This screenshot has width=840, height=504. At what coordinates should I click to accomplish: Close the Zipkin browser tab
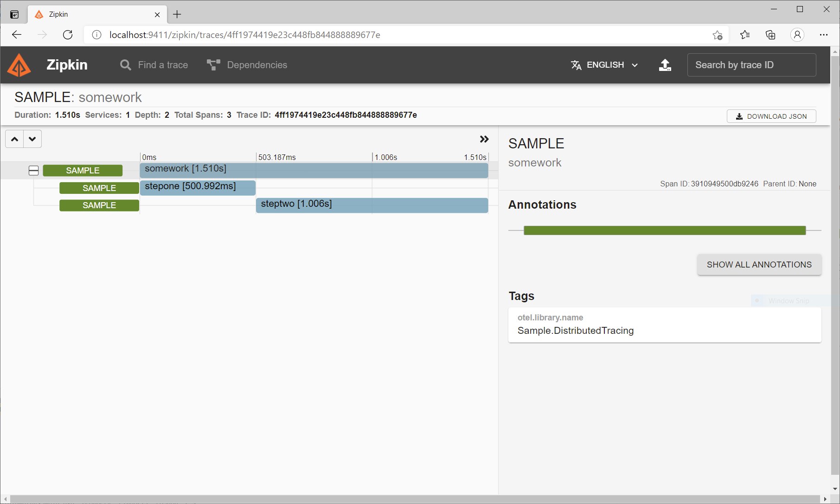pos(157,15)
